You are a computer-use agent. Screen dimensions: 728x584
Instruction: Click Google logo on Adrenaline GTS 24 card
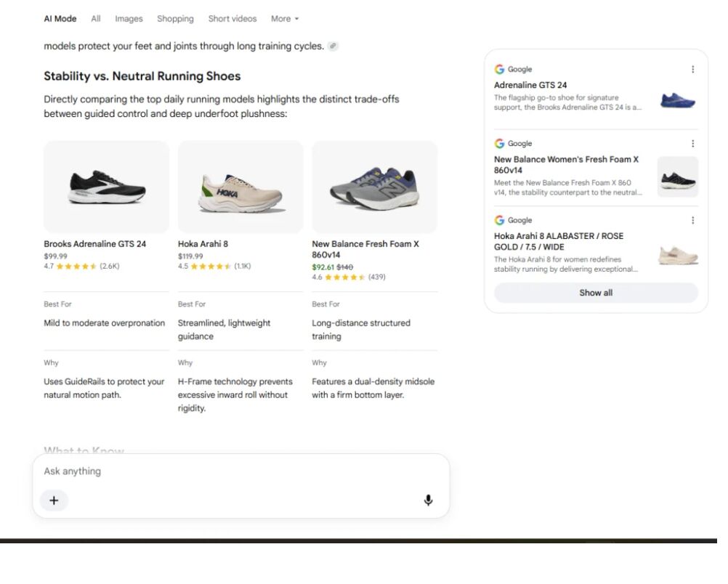click(500, 69)
